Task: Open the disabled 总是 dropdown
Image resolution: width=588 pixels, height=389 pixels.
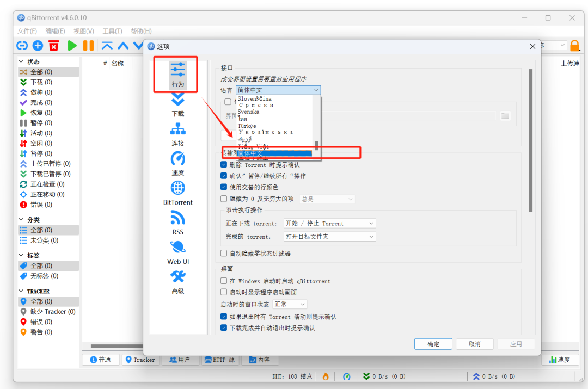Action: (327, 199)
